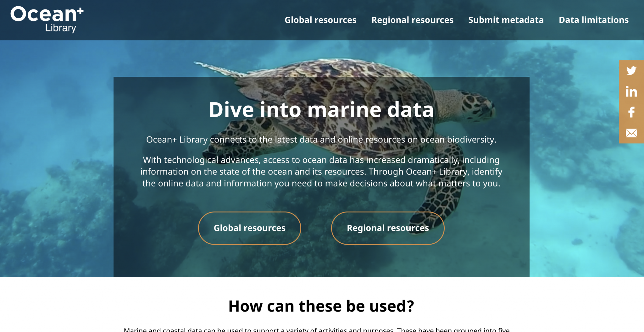Click the "How can these be used?" heading
Image resolution: width=644 pixels, height=332 pixels.
click(x=321, y=306)
